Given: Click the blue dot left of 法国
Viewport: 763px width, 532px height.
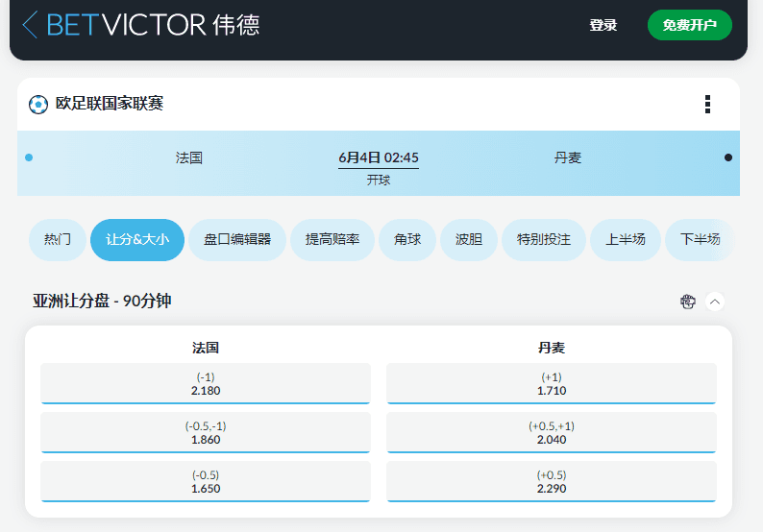Looking at the screenshot, I should (29, 157).
